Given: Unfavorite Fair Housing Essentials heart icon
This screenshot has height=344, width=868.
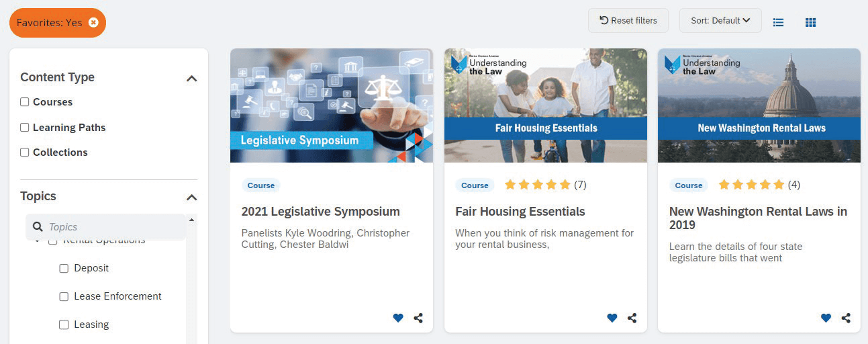Looking at the screenshot, I should [612, 318].
